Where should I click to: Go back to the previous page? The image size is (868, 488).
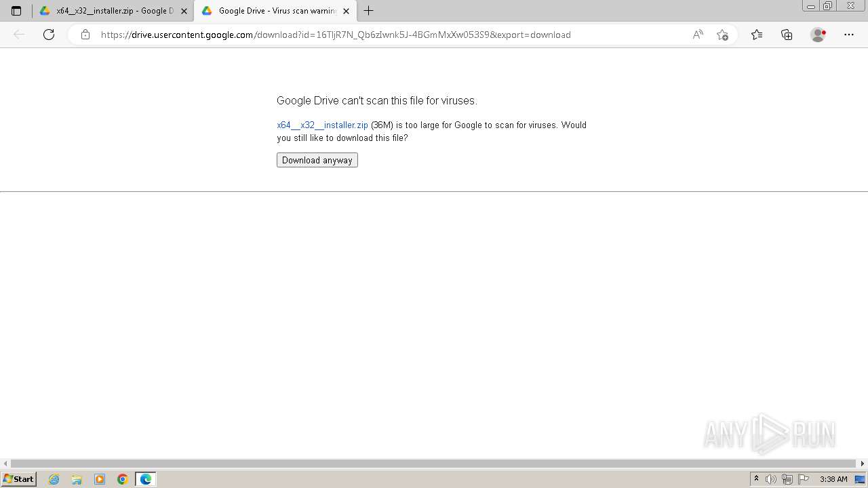pyautogui.click(x=19, y=35)
